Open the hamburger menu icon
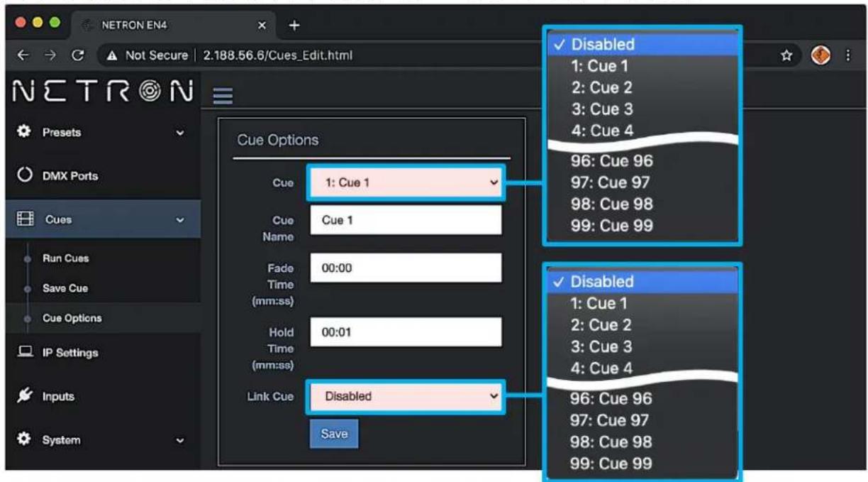This screenshot has height=482, width=868. pyautogui.click(x=223, y=96)
